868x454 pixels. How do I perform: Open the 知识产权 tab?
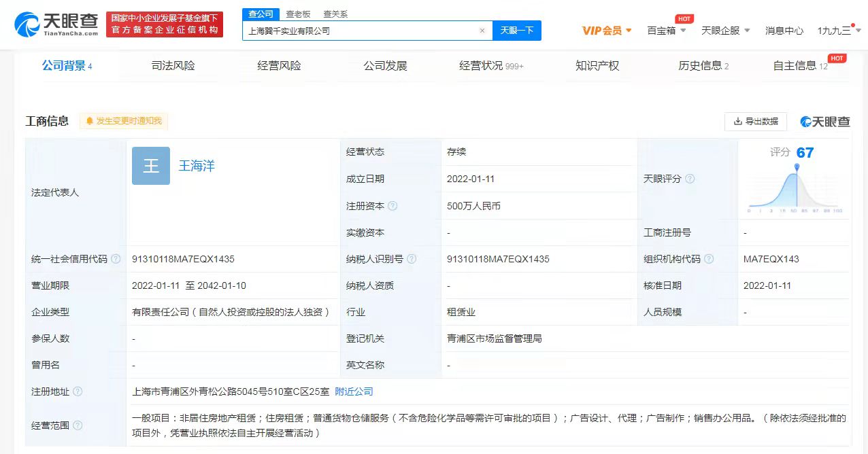point(597,66)
